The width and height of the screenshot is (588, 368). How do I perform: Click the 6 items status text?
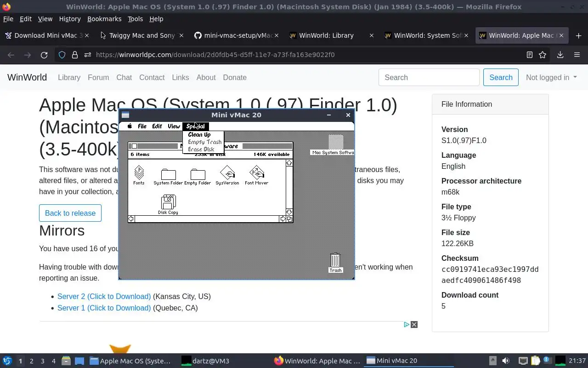pos(140,155)
